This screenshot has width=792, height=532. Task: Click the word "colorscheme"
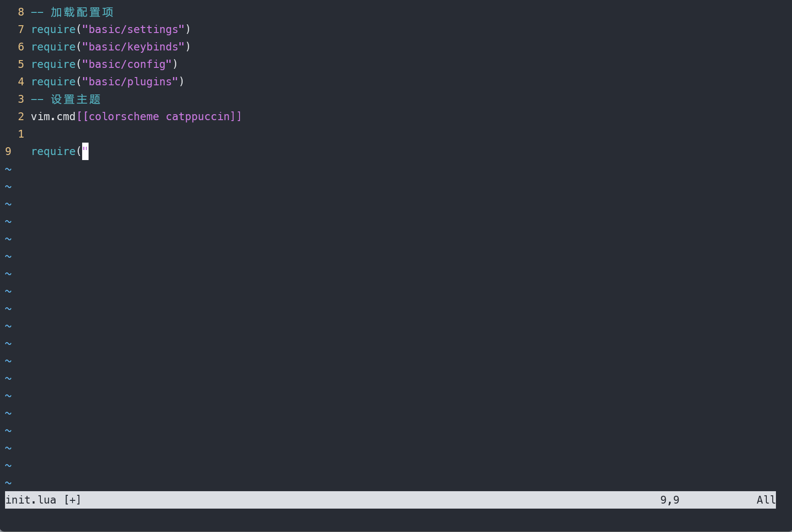coord(124,116)
